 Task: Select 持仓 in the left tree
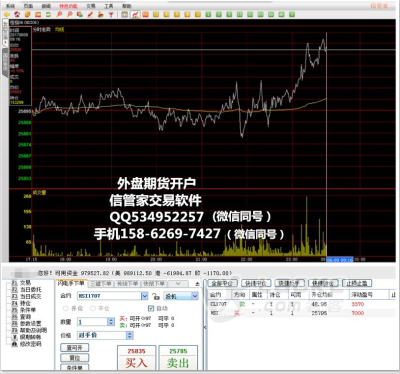pyautogui.click(x=25, y=303)
